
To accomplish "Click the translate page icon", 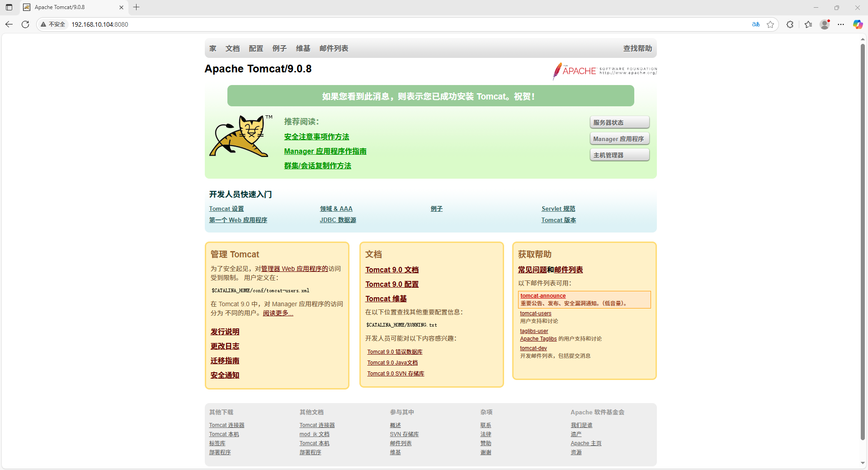I will 756,24.
